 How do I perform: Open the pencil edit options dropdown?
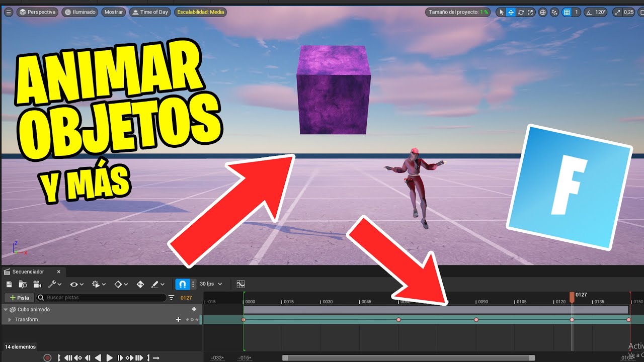(x=158, y=284)
